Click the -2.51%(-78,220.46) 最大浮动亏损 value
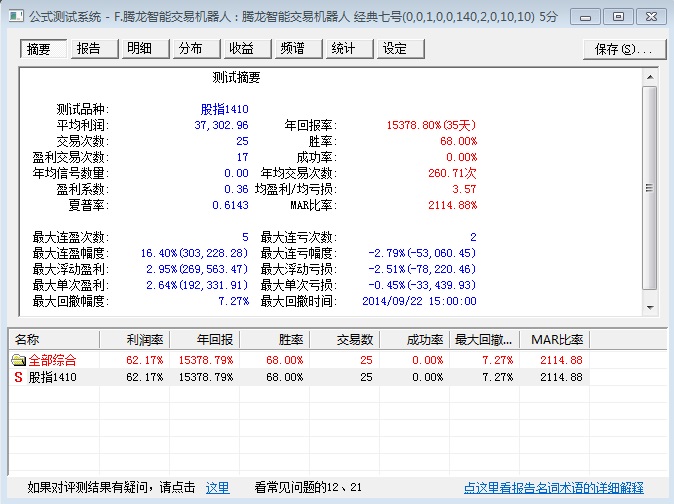 [x=422, y=269]
